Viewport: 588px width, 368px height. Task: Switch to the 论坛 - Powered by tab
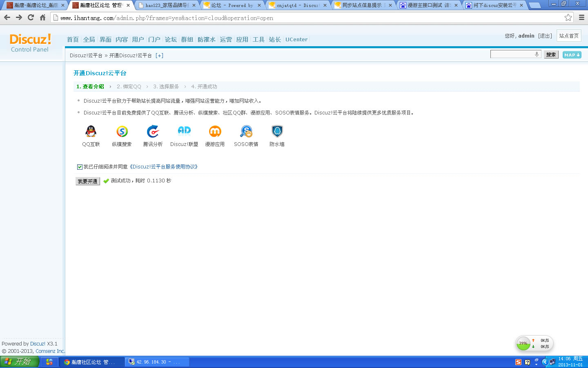pos(231,5)
